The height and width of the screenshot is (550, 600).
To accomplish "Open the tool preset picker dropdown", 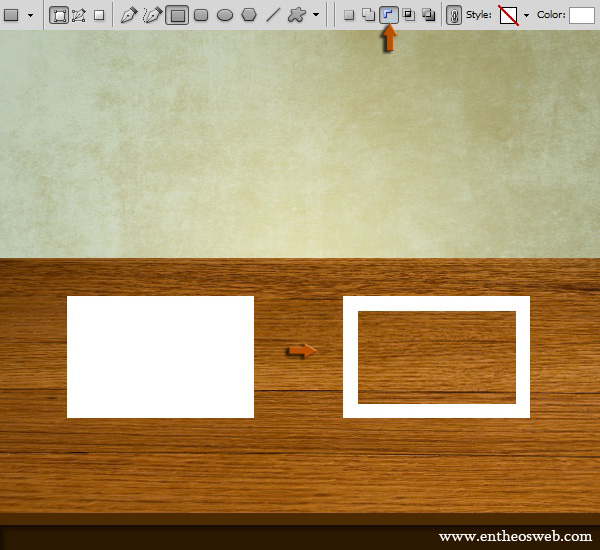I will pyautogui.click(x=30, y=15).
